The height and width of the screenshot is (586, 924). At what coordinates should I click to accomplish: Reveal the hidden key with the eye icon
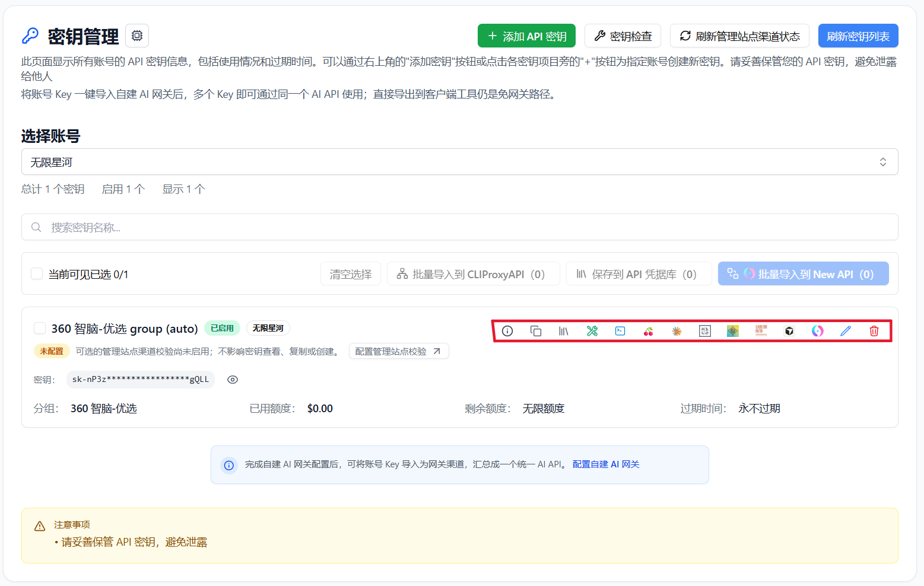point(233,380)
